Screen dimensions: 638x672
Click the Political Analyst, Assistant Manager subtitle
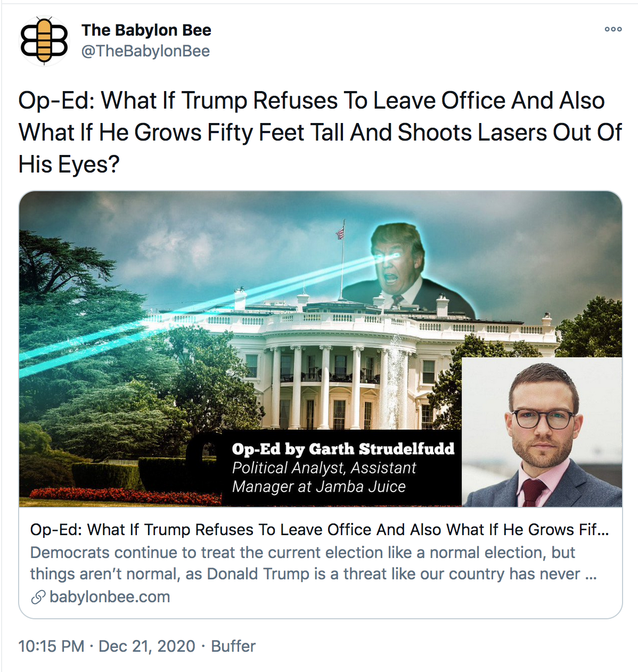click(x=324, y=477)
